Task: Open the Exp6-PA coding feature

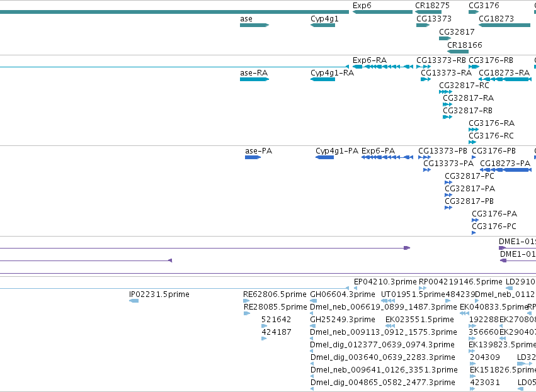Action: tap(387, 157)
